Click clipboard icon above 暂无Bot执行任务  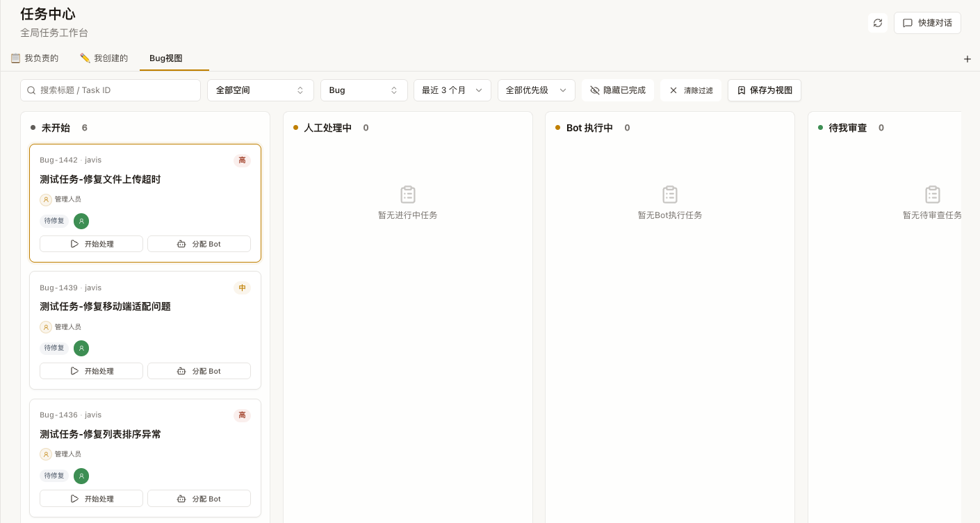click(670, 194)
